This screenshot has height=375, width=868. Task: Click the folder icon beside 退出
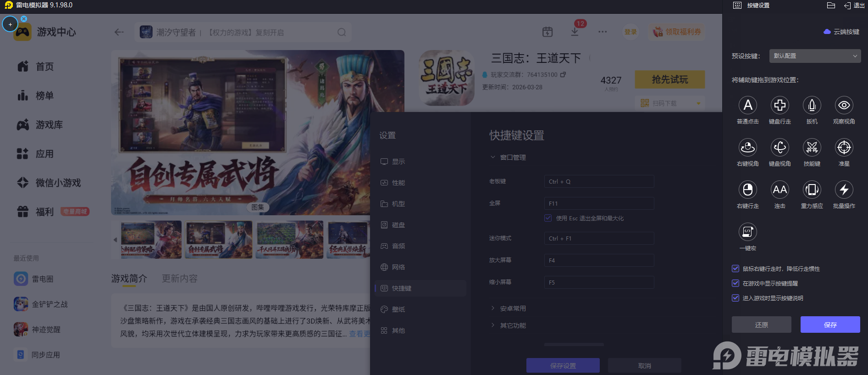[x=831, y=6]
